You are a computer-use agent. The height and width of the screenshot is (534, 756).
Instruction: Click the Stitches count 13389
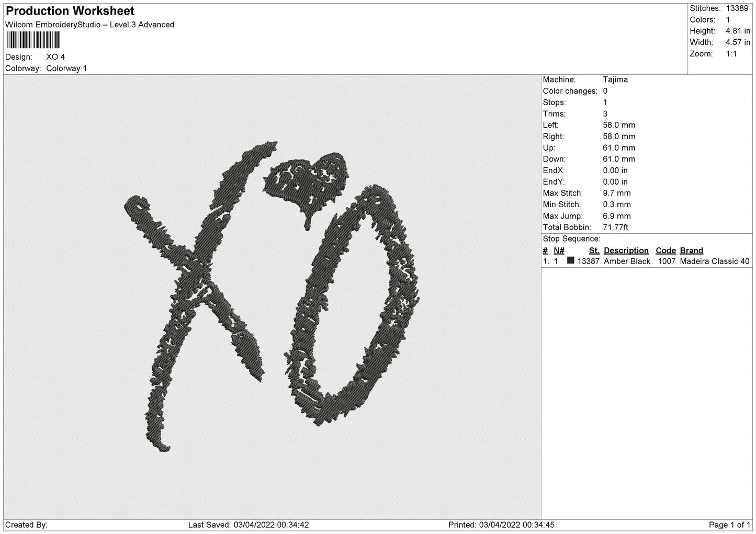point(737,8)
